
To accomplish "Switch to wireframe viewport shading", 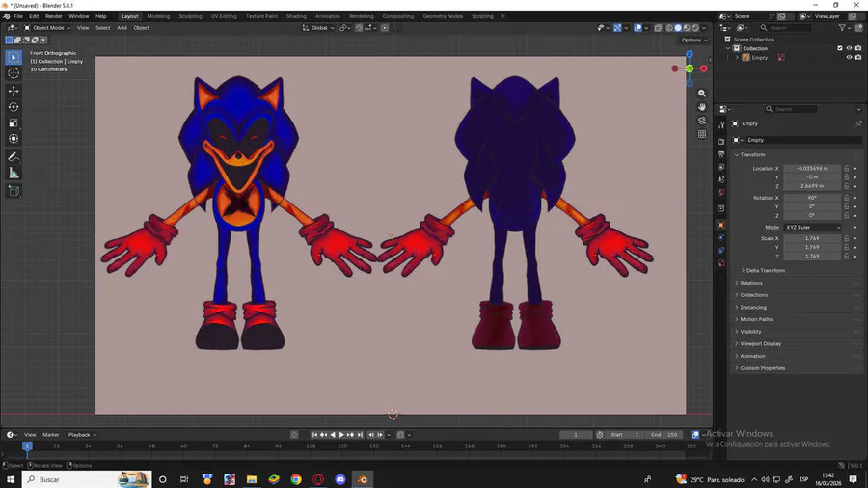I will [x=668, y=28].
